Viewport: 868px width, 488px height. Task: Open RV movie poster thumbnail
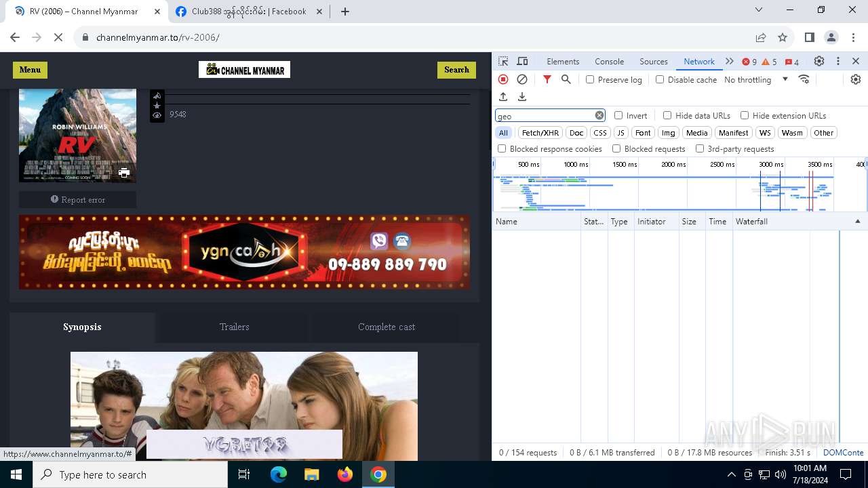(x=77, y=136)
